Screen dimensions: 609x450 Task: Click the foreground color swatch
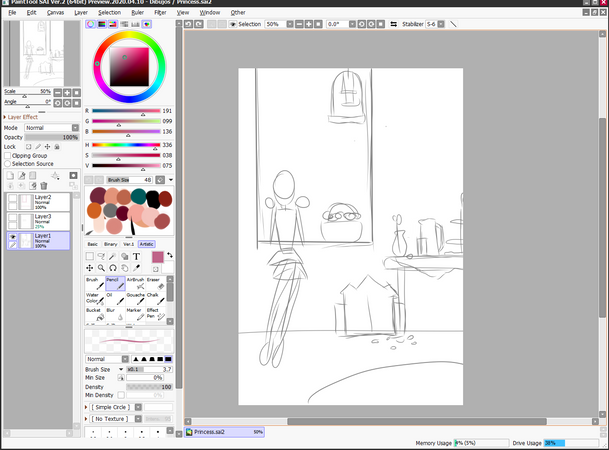pos(158,257)
